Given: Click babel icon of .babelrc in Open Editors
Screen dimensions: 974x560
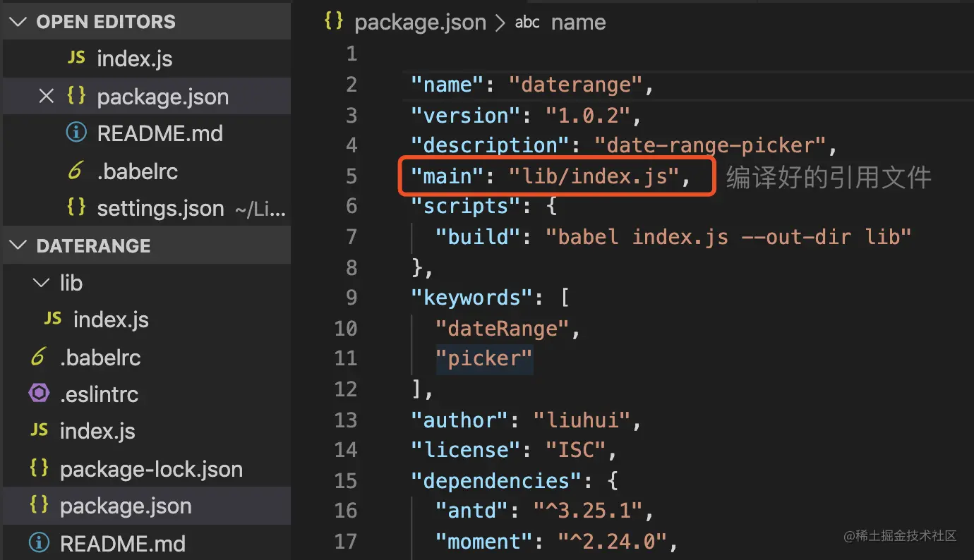Looking at the screenshot, I should (76, 171).
